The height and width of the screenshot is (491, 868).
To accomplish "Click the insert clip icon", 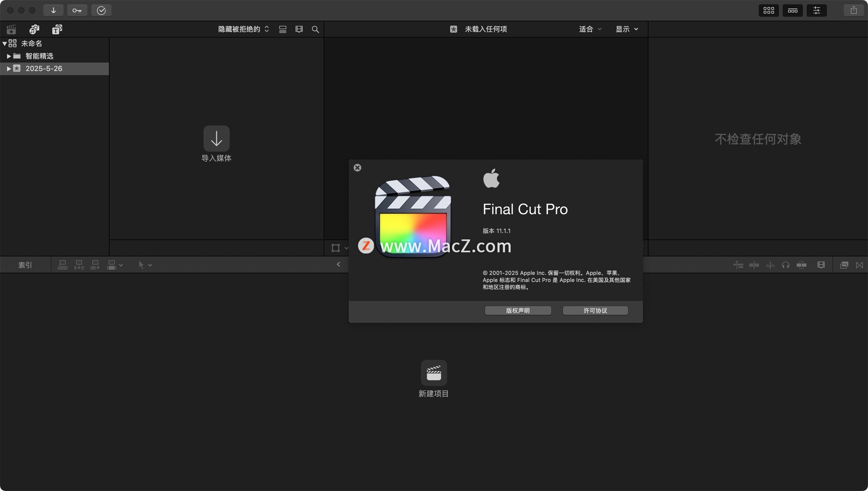I will (79, 265).
